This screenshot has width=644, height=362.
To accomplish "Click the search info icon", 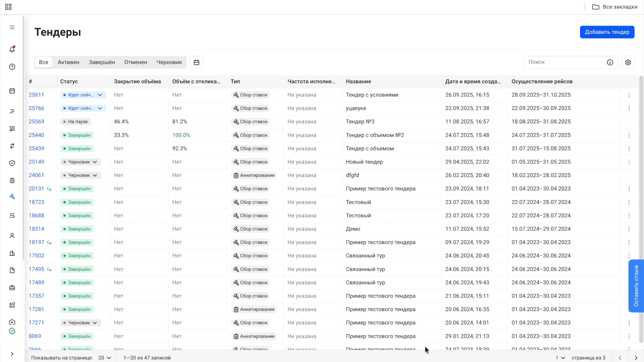I will [610, 62].
